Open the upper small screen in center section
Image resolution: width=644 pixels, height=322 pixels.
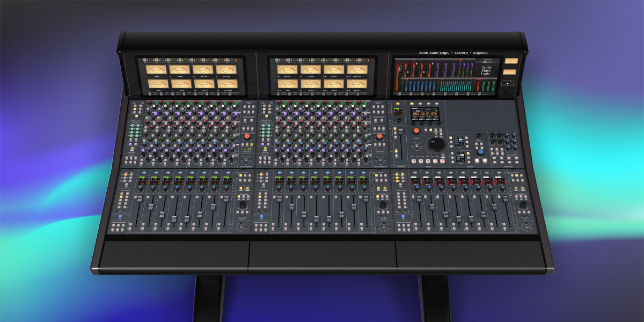(x=459, y=141)
